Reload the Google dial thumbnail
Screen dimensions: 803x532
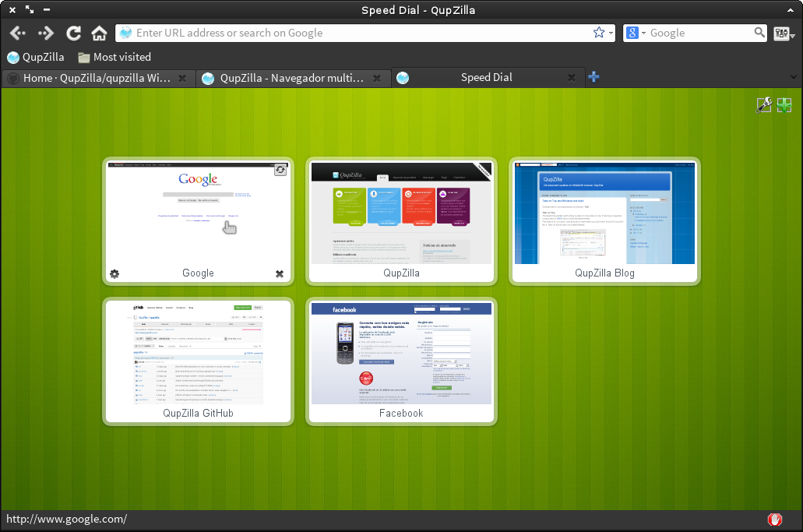point(280,170)
